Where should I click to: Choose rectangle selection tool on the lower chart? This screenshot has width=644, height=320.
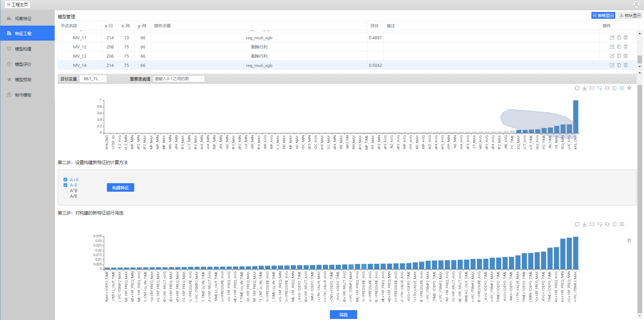pyautogui.click(x=592, y=224)
